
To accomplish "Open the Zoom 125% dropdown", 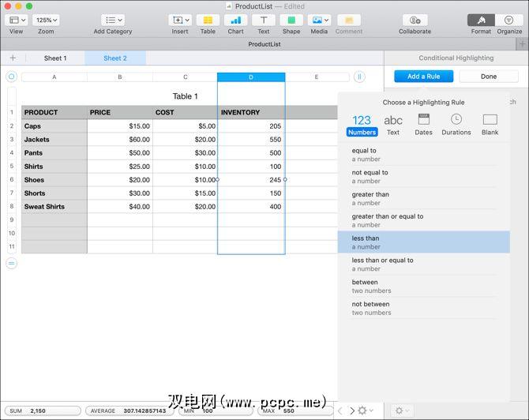I will 46,21.
